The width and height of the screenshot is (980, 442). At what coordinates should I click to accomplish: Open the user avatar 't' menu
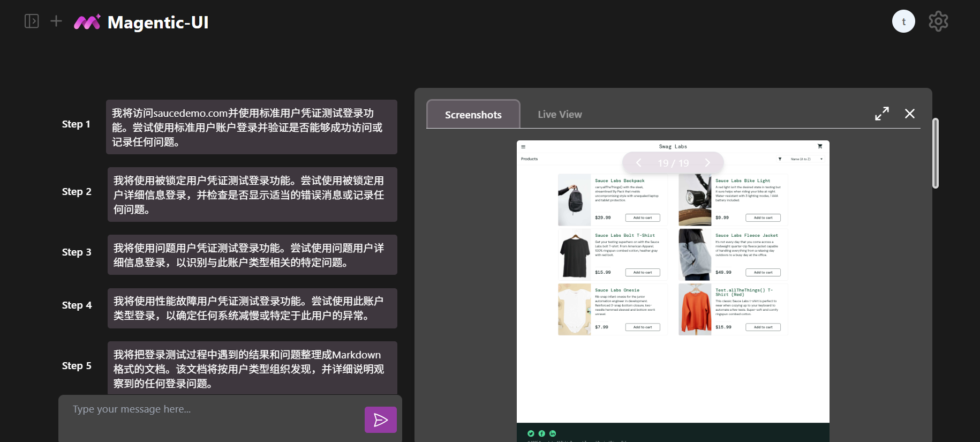click(903, 21)
